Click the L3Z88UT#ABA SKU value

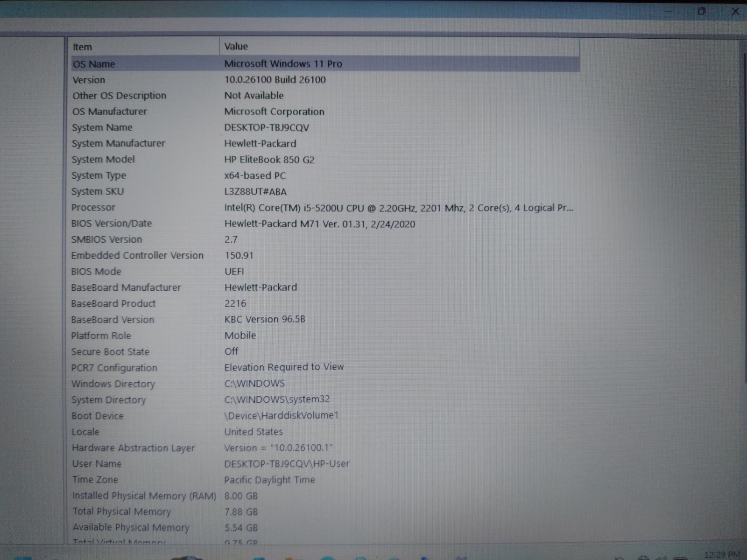click(255, 191)
